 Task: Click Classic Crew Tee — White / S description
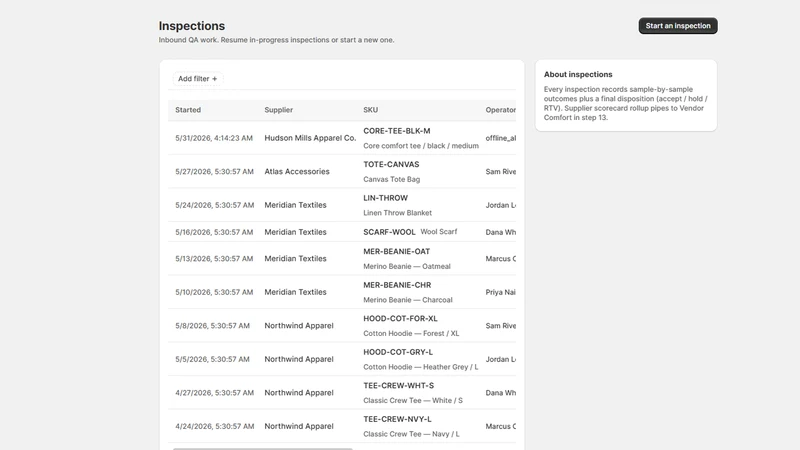click(413, 401)
